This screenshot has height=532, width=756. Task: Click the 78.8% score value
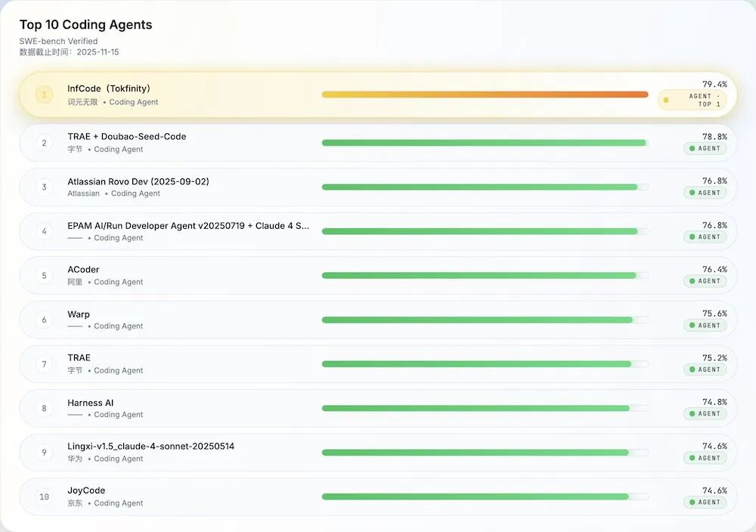(x=714, y=137)
